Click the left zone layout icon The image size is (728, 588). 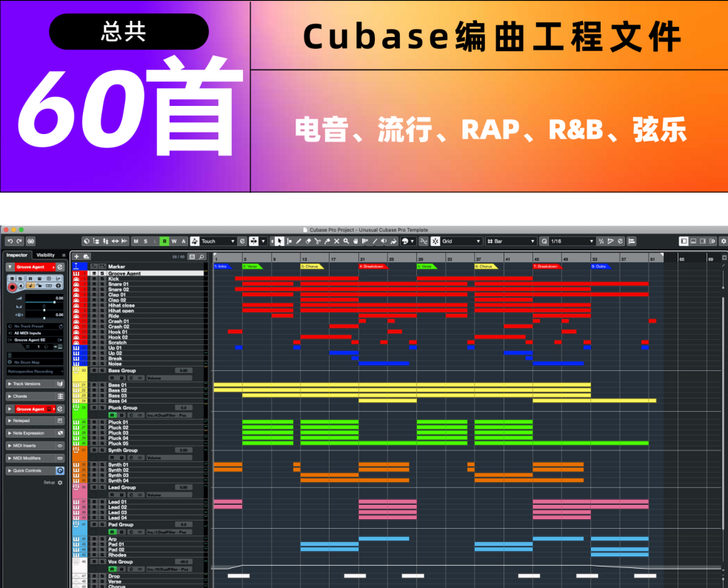pos(684,241)
